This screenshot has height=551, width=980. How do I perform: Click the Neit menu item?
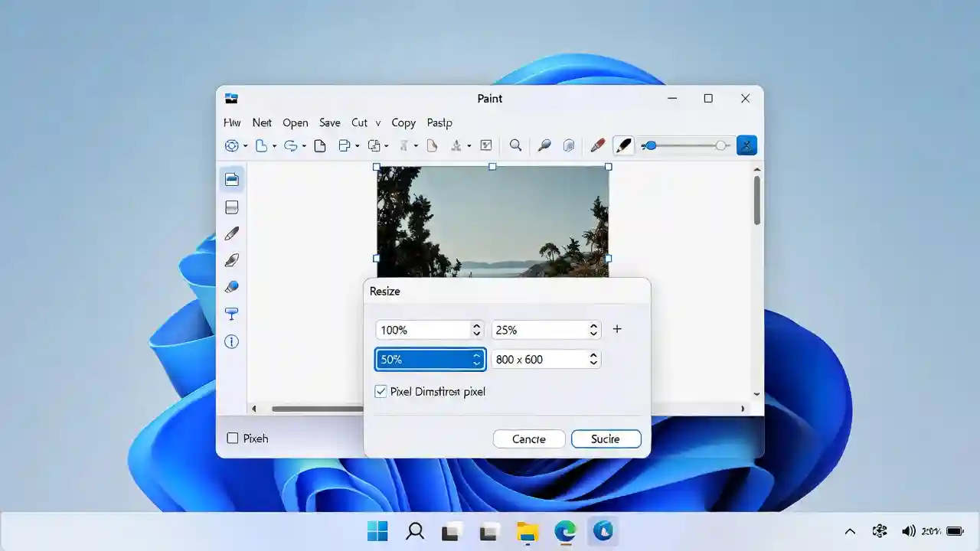tap(262, 122)
